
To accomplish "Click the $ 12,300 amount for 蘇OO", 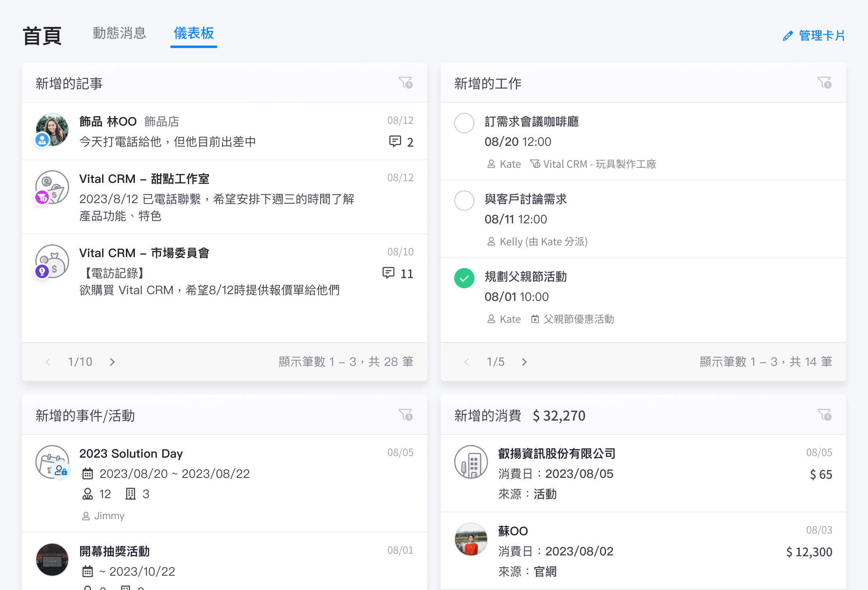I will pos(809,552).
